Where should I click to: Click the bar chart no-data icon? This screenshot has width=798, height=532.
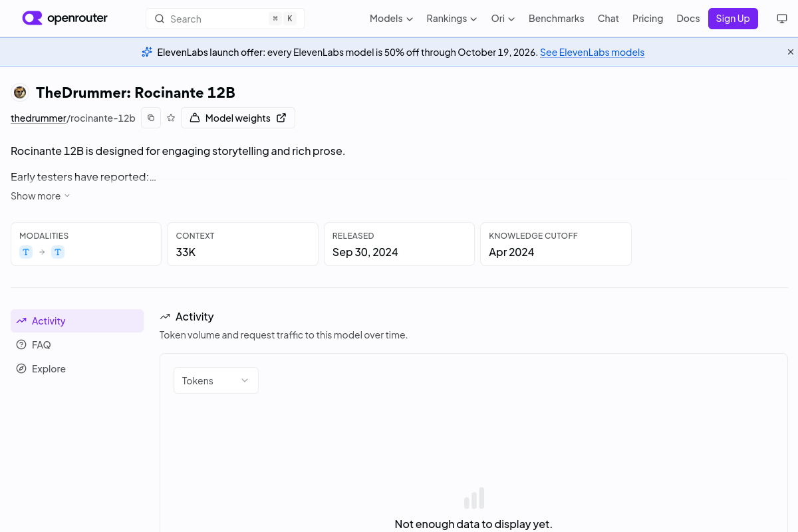pos(474,498)
